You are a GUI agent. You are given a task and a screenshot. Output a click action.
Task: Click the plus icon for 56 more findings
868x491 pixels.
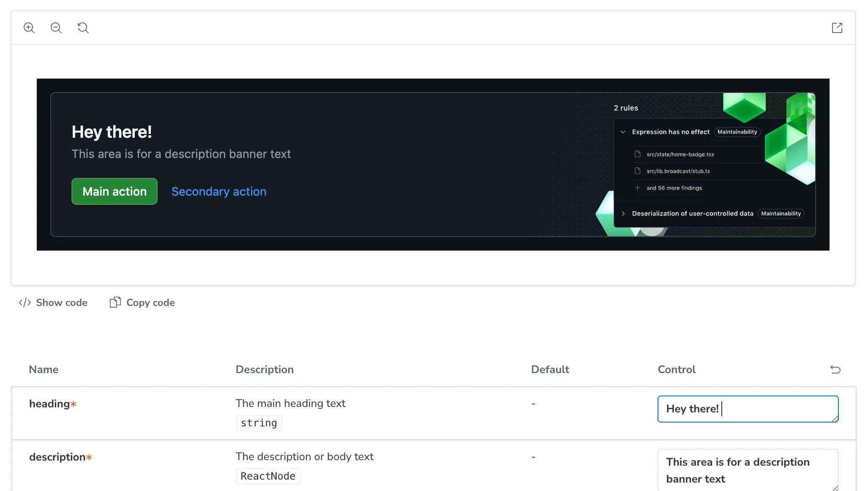pyautogui.click(x=638, y=188)
